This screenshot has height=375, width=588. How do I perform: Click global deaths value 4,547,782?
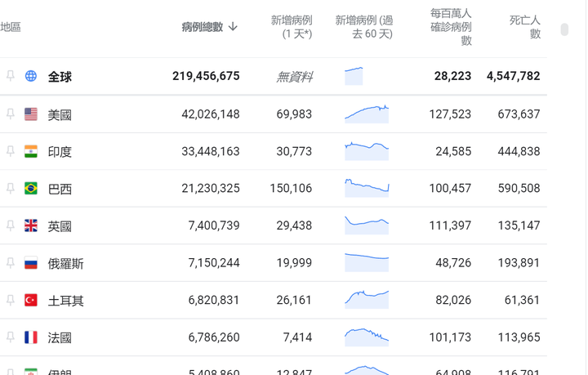pos(514,76)
